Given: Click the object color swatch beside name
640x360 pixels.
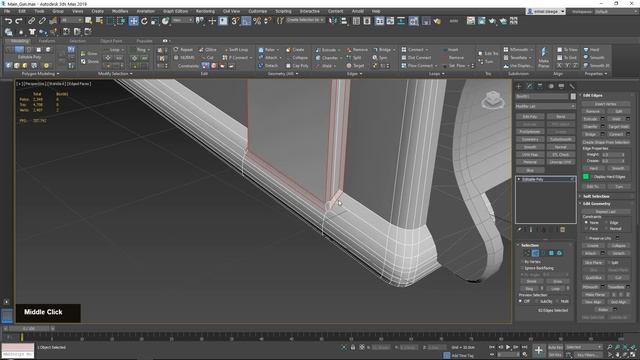Looking at the screenshot, I should [x=573, y=96].
